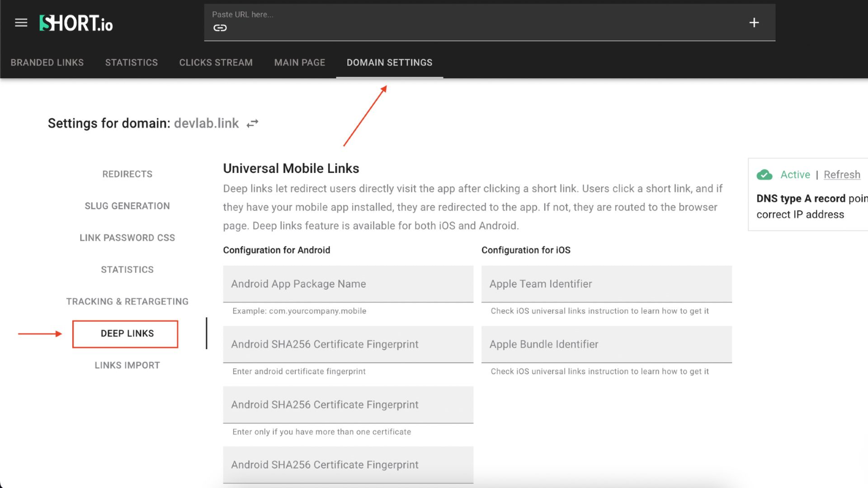The height and width of the screenshot is (488, 868).
Task: Open Statistics in the settings sidebar
Action: click(x=127, y=269)
